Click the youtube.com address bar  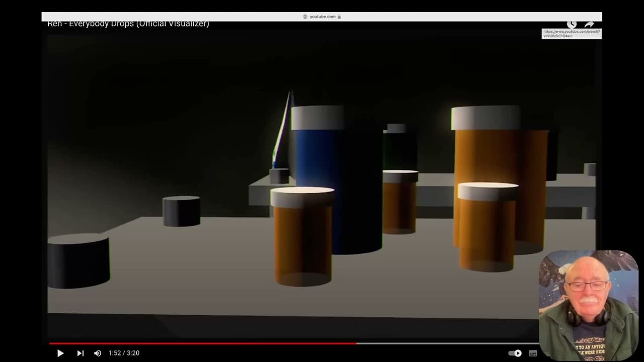[x=322, y=17]
